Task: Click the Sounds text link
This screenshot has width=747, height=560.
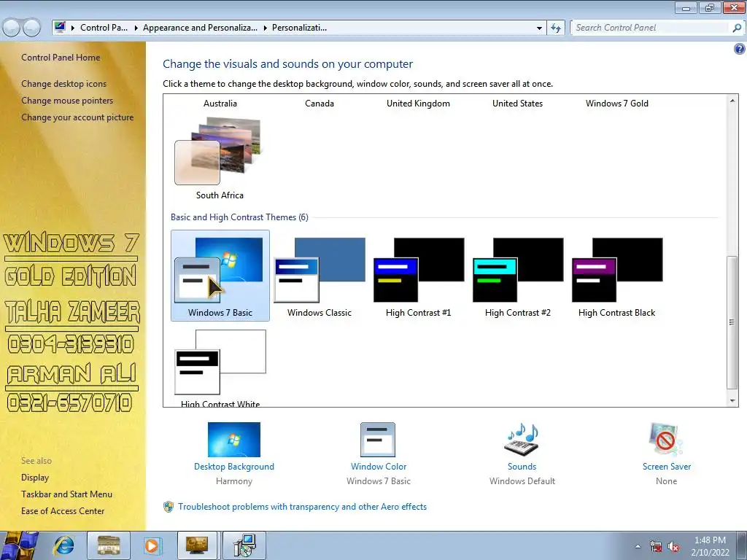Action: (x=522, y=467)
